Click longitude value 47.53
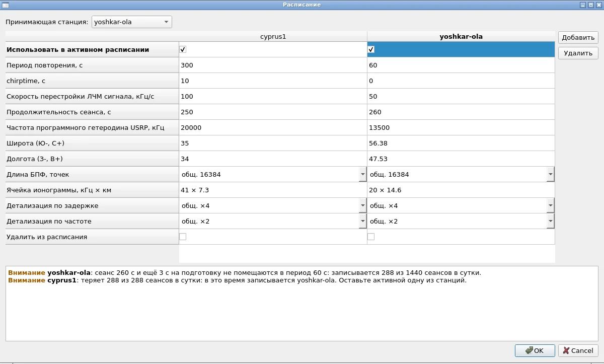The width and height of the screenshot is (604, 364). 461,159
